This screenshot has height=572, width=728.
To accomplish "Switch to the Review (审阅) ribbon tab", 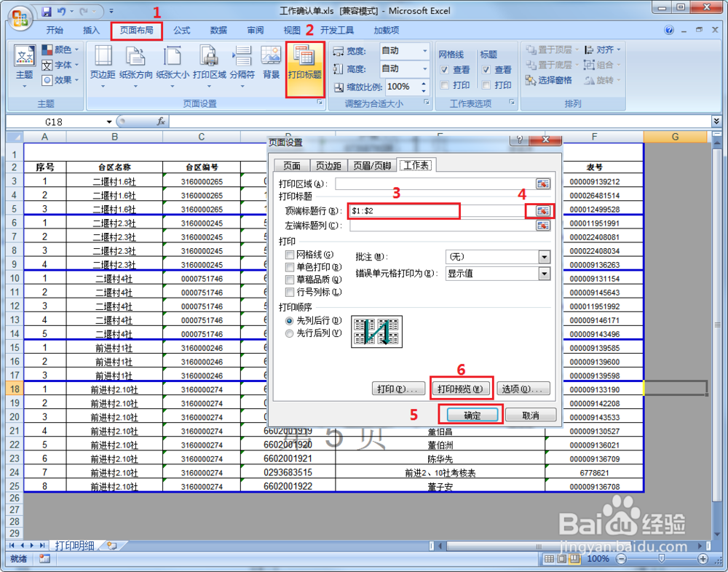I will 255,30.
